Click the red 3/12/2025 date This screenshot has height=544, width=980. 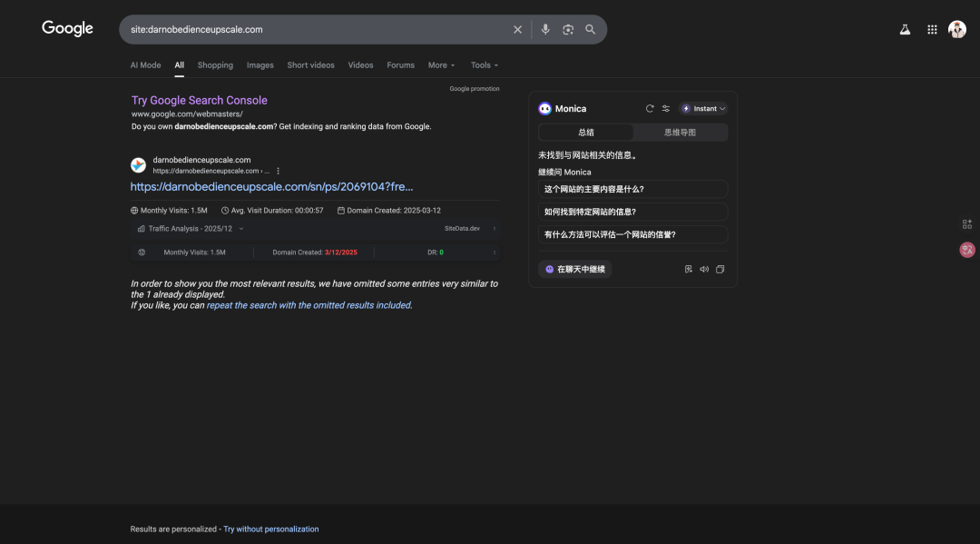coord(340,252)
